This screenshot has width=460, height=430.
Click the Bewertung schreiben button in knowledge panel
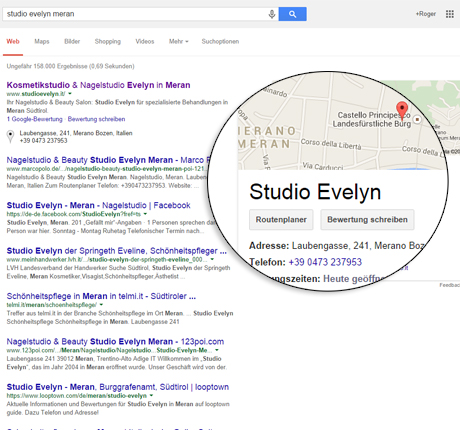[367, 220]
